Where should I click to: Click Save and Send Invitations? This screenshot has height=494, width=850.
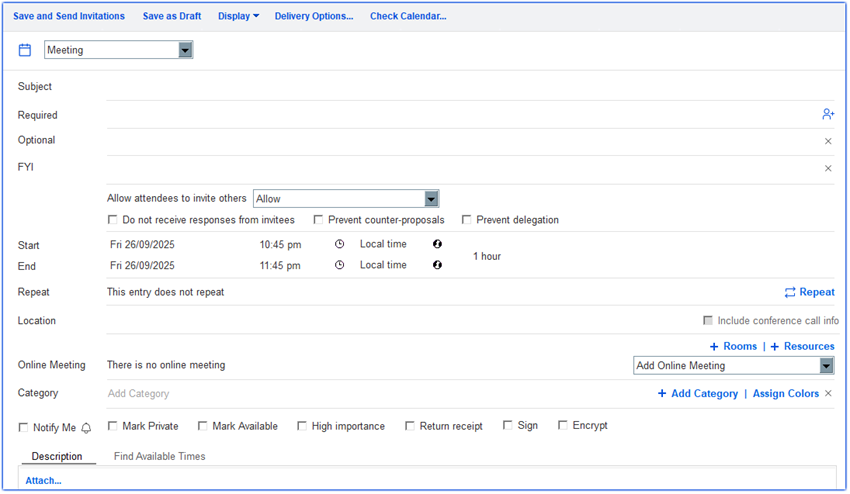pos(69,16)
